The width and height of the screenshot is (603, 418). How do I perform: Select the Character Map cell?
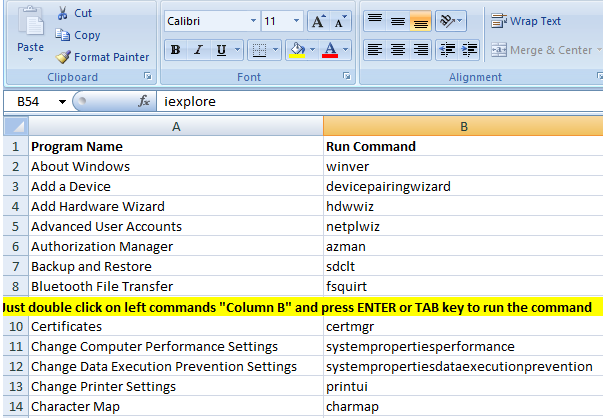[176, 406]
